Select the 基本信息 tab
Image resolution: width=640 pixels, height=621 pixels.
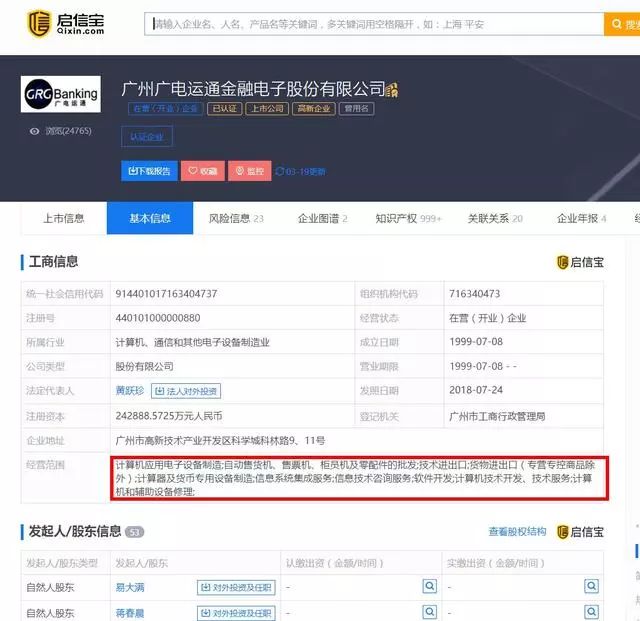(x=150, y=218)
